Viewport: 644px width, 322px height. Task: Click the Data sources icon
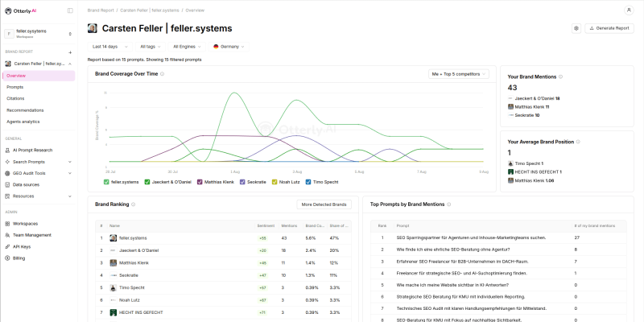[8, 185]
